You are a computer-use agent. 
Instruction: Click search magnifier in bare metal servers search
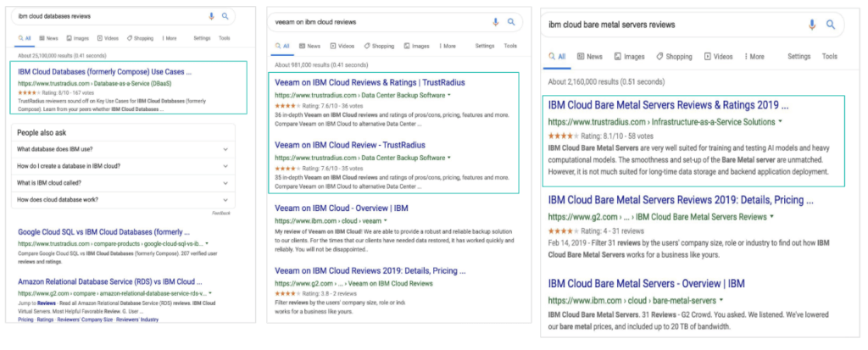pyautogui.click(x=831, y=25)
